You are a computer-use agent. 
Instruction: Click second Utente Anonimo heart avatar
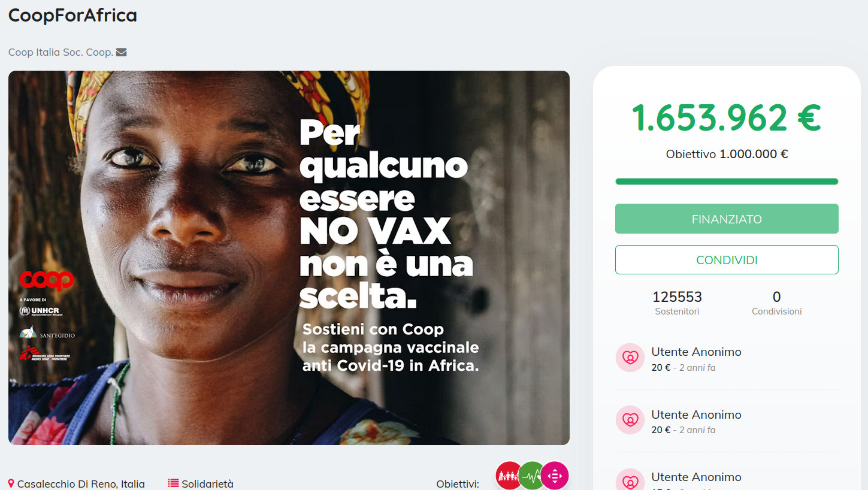[x=630, y=420]
